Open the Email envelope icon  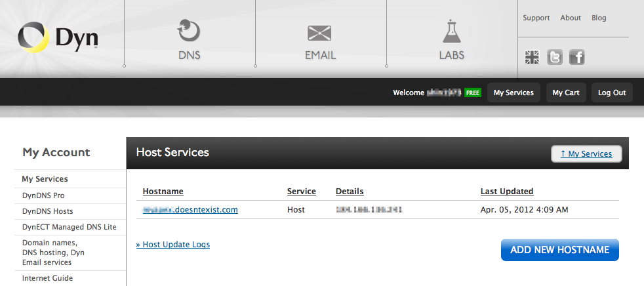point(319,33)
